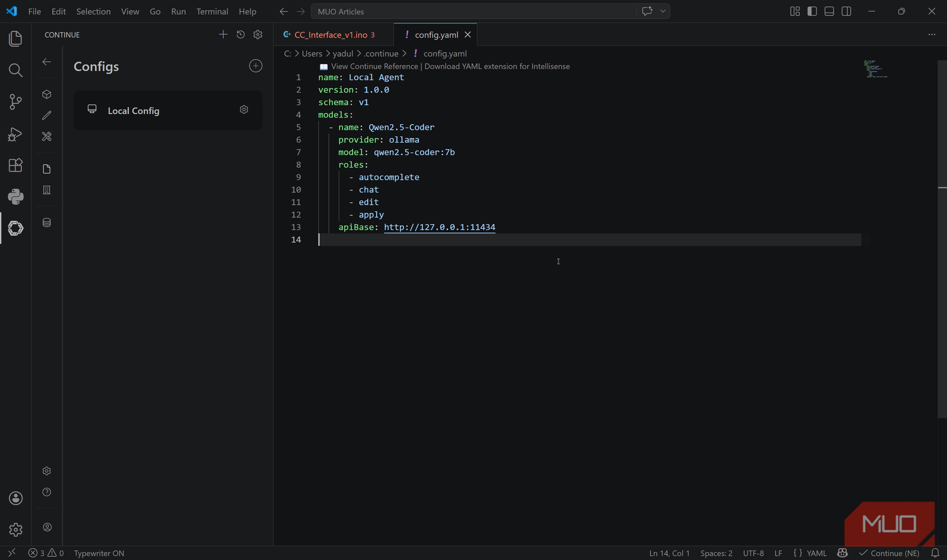Open the Python extension view
The height and width of the screenshot is (560, 947).
[x=15, y=197]
